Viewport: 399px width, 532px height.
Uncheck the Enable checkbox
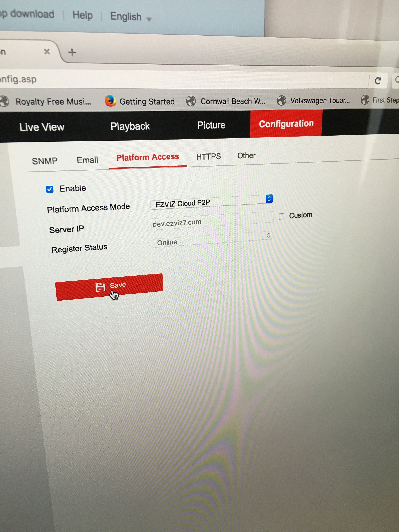pos(49,189)
